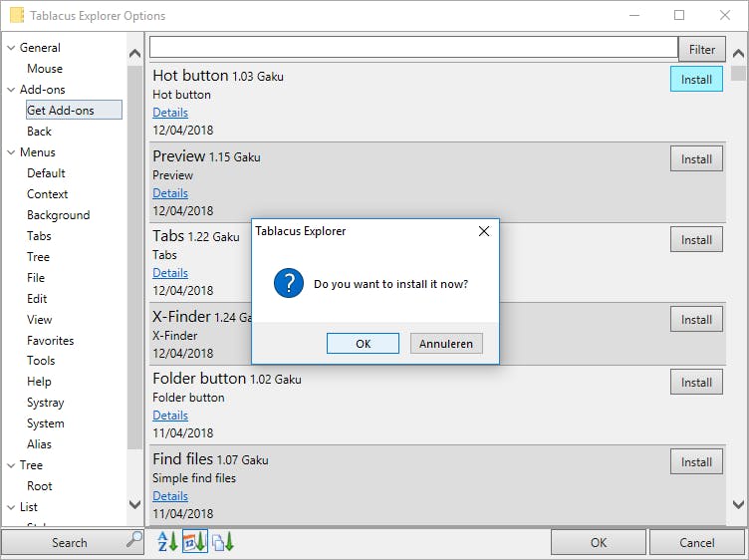Click the Search button below the tree
Viewport: 749px width, 560px height.
tap(73, 542)
